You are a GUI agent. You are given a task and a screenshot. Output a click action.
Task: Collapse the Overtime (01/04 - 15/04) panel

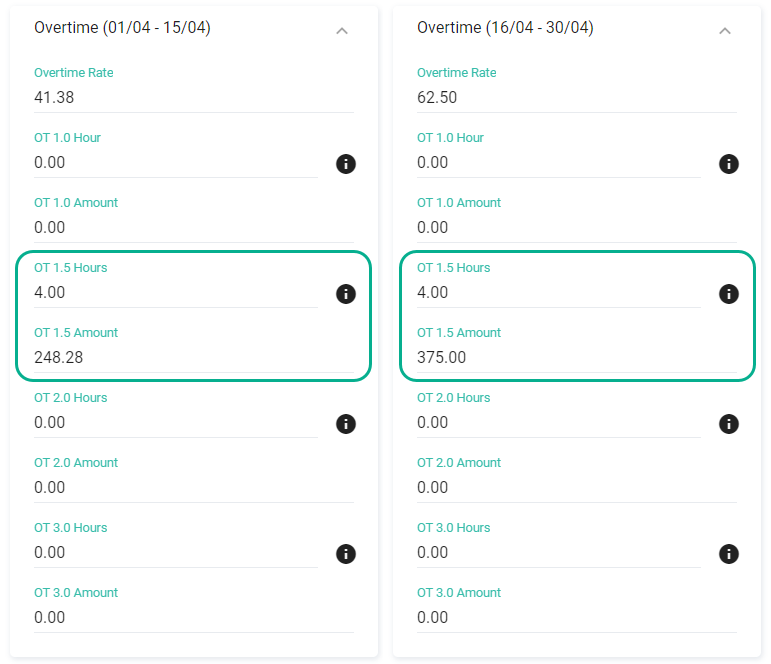coord(342,31)
